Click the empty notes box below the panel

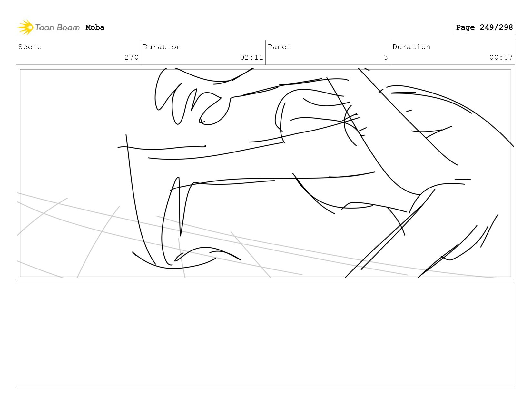(x=265, y=334)
